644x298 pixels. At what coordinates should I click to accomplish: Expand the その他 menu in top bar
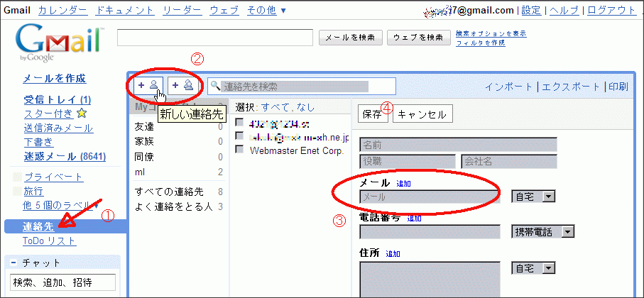pos(266,10)
